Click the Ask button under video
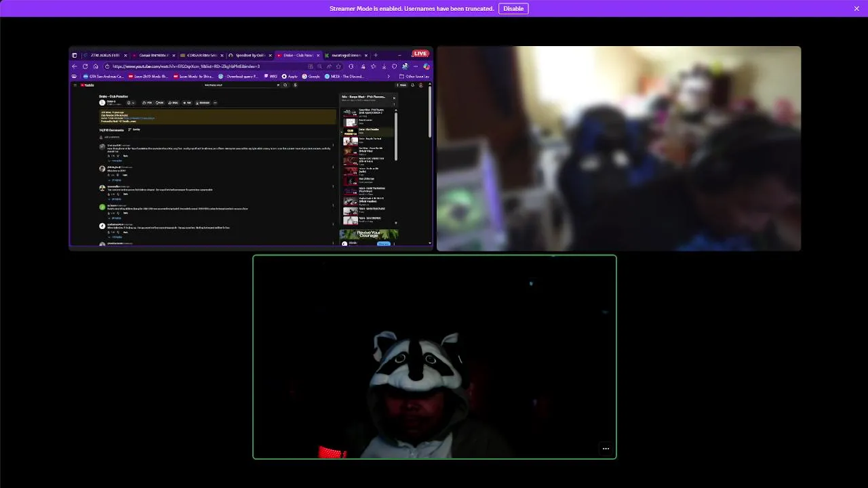This screenshot has width=868, height=488. [186, 102]
